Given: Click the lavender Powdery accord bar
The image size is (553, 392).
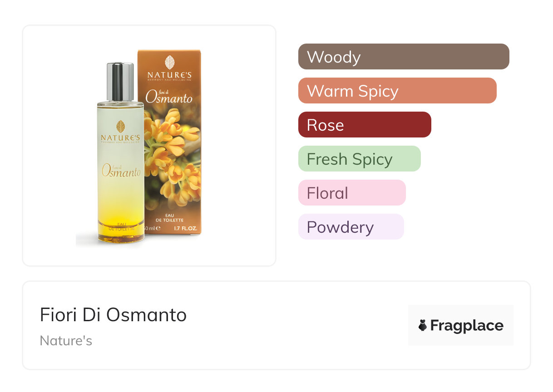Looking at the screenshot, I should click(351, 227).
